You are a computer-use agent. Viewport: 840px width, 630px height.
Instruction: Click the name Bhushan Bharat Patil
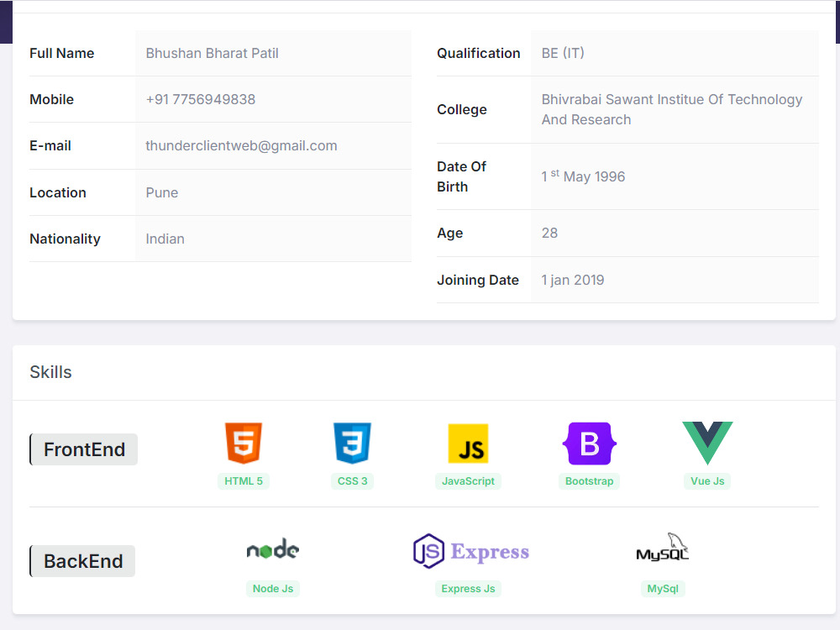point(213,53)
